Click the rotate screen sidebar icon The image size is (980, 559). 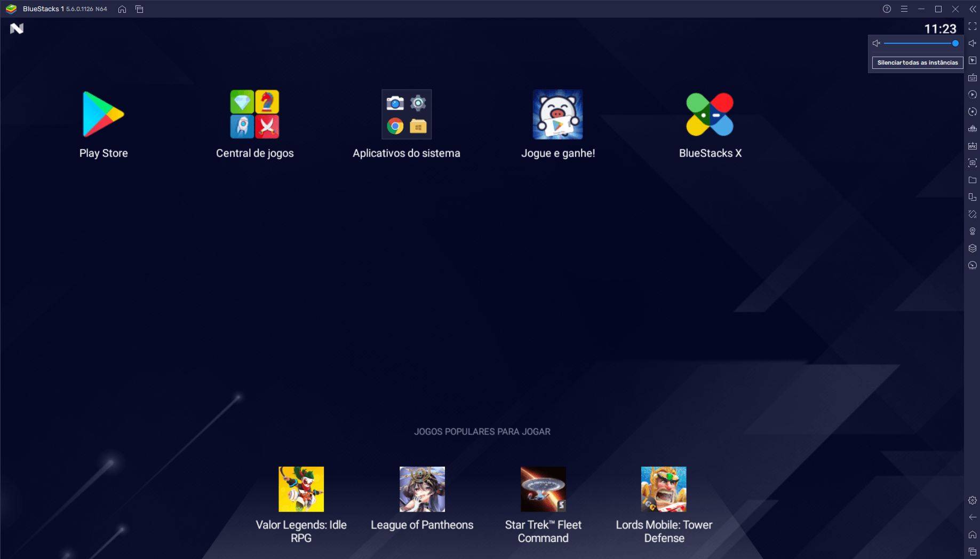(973, 197)
